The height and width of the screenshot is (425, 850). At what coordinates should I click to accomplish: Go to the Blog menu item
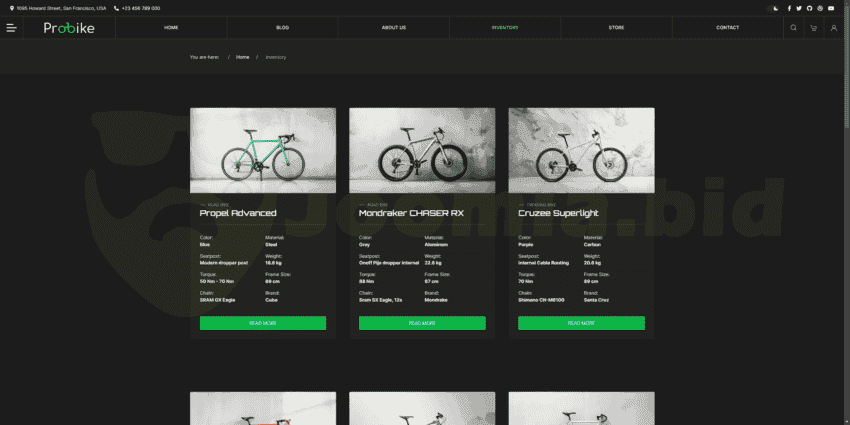pyautogui.click(x=282, y=28)
